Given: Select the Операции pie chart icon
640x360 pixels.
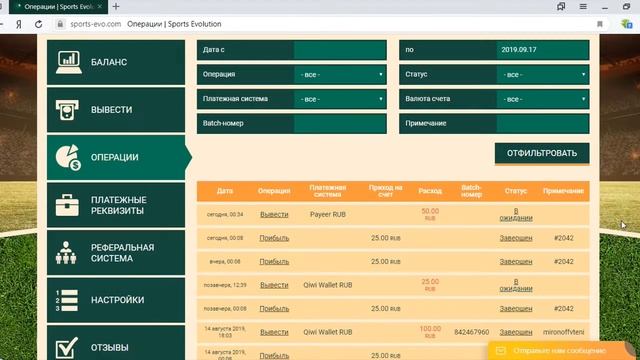Looking at the screenshot, I should [68, 157].
